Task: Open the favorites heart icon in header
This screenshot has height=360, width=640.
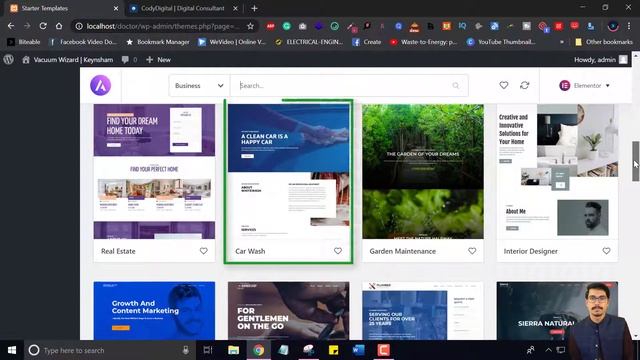Action: 504,85
